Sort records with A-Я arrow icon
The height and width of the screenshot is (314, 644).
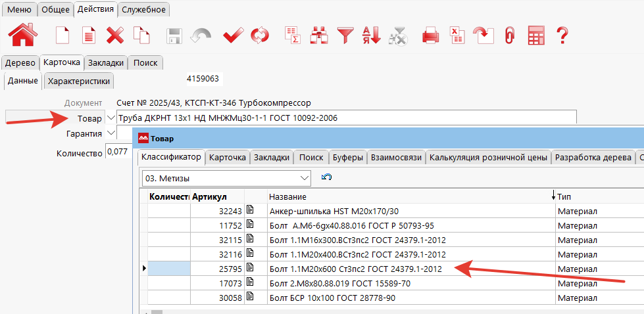click(371, 35)
